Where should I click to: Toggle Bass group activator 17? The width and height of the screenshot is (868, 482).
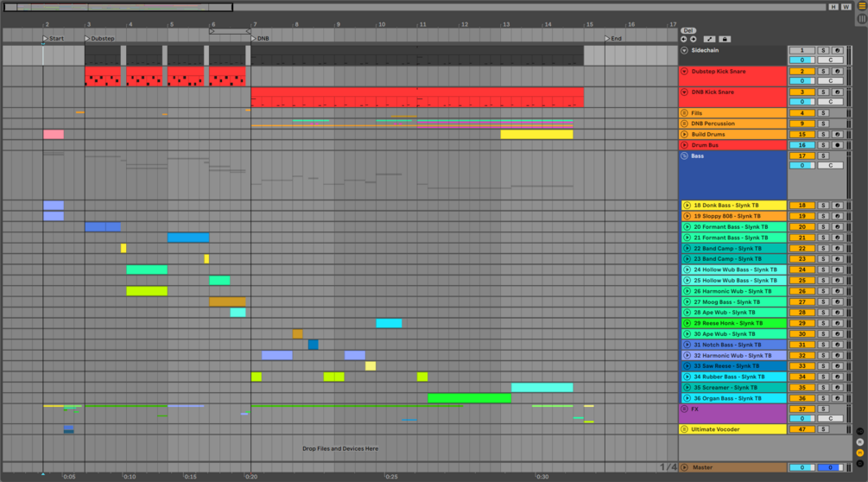(801, 156)
